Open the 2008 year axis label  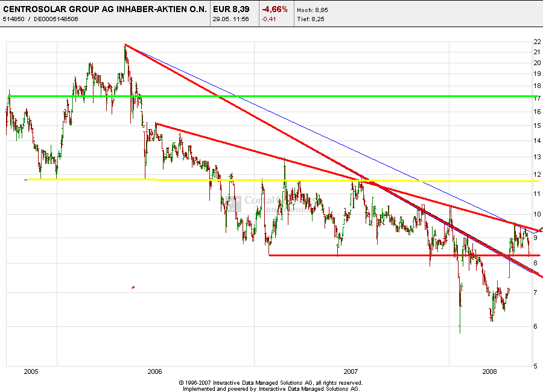coord(490,372)
